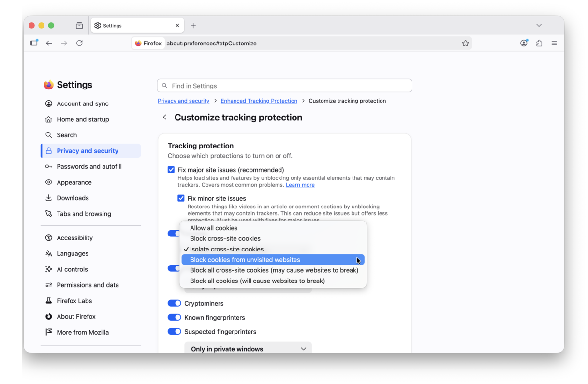Screen dimensions: 588x384
Task: Open the Learn more link
Action: [x=300, y=185]
